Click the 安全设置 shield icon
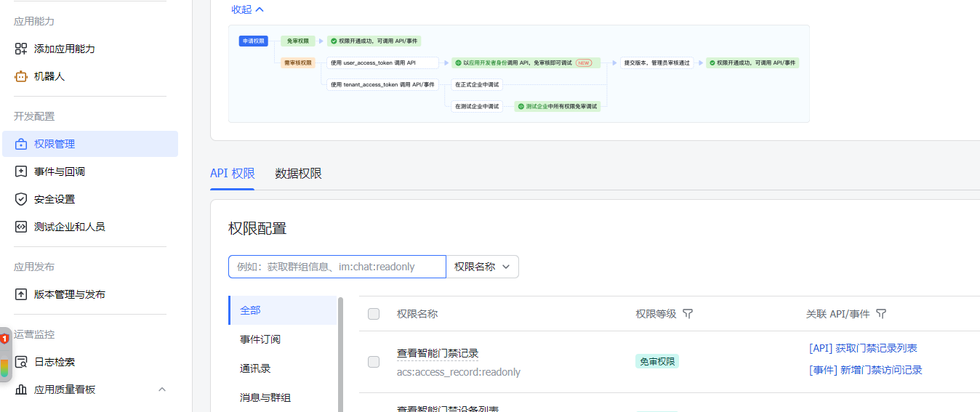 (21, 199)
